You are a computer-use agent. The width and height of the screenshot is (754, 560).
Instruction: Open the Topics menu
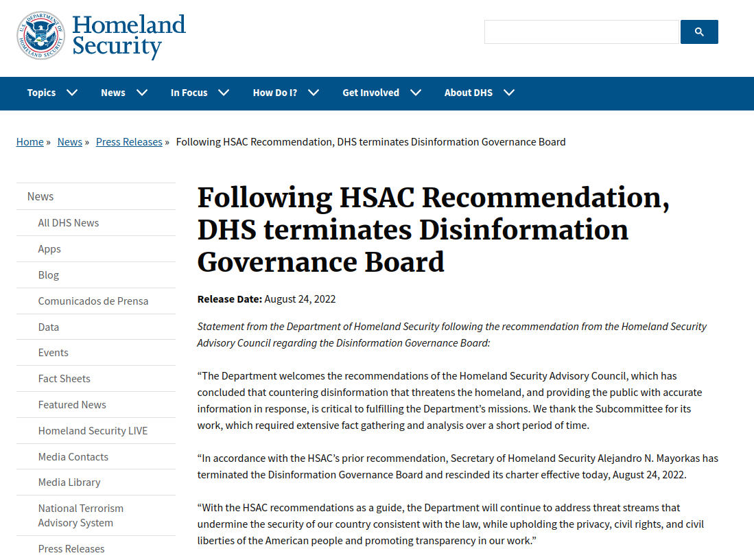coord(41,93)
